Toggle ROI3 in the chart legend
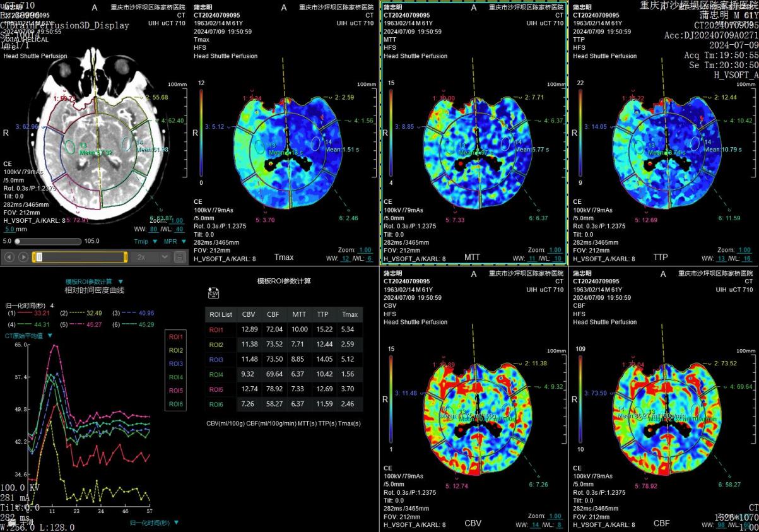This screenshot has width=759, height=532. (x=175, y=364)
